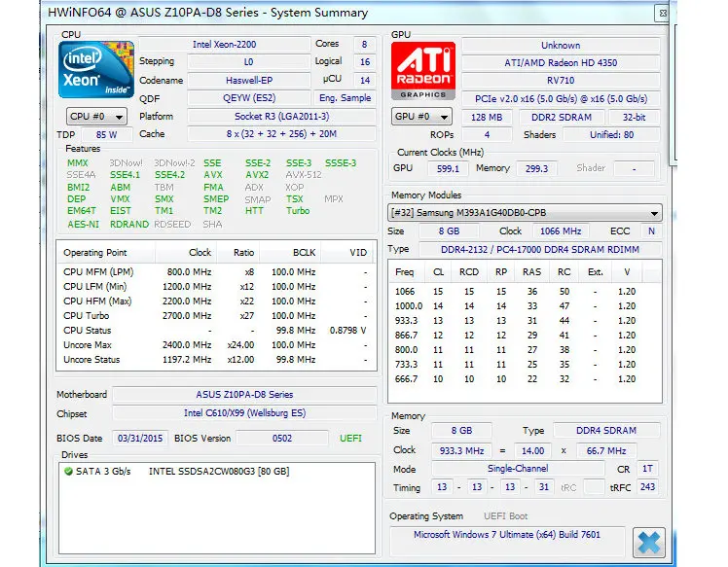Click the Intel C610/X99 chipset field
The width and height of the screenshot is (728, 567).
pos(244,413)
